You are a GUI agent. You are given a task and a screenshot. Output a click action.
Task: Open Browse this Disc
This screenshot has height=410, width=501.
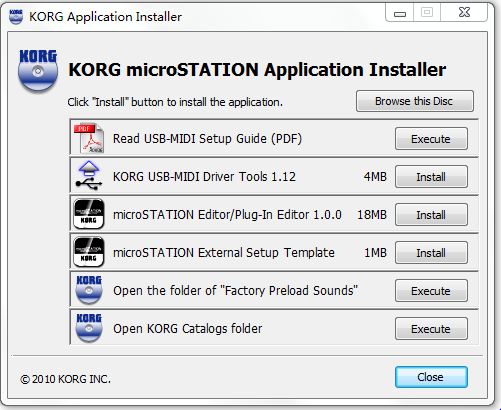click(x=415, y=101)
